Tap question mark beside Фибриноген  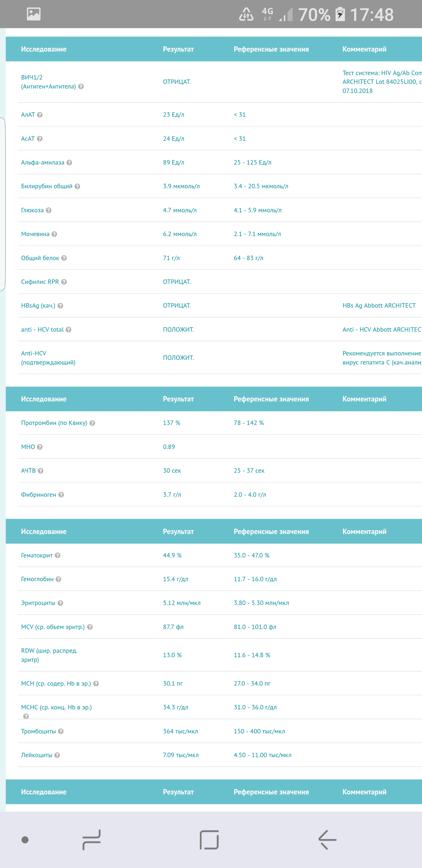pyautogui.click(x=61, y=495)
